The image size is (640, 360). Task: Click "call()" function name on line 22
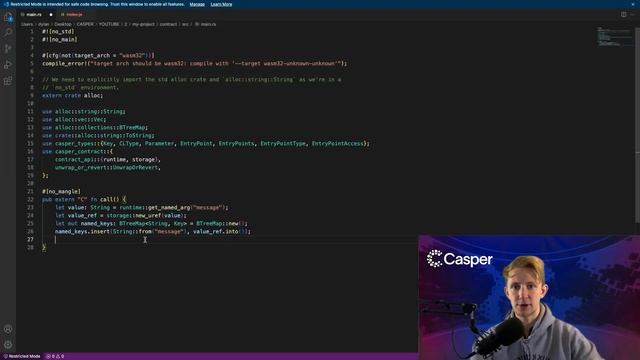coord(110,200)
